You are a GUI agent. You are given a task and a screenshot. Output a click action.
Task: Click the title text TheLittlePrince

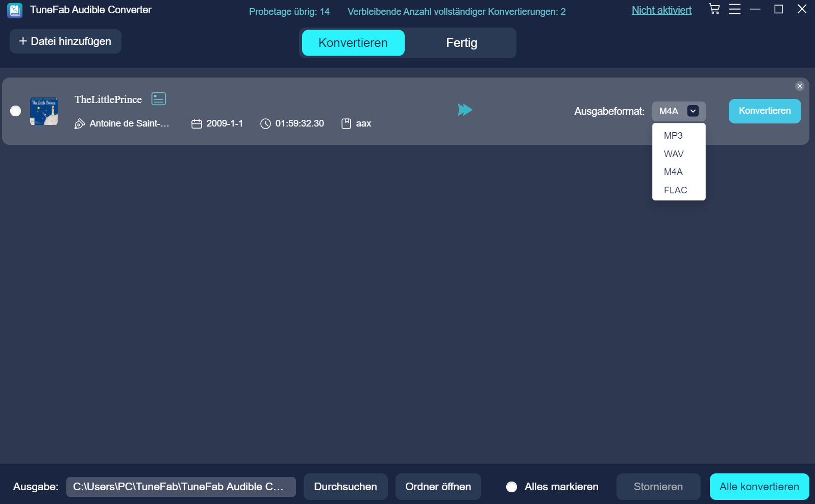(108, 99)
